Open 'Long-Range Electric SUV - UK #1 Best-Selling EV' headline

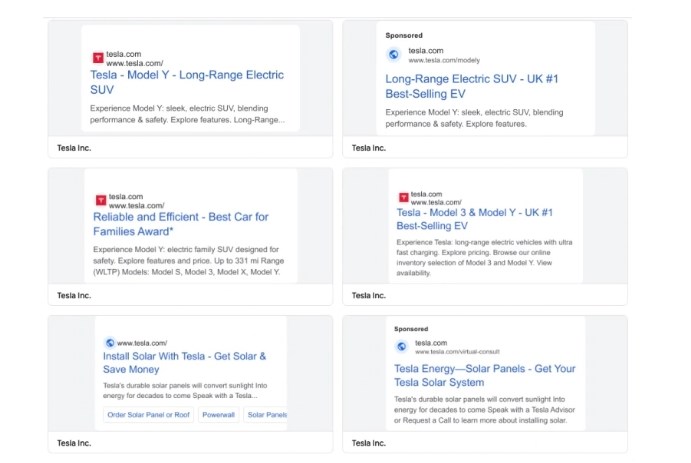[x=472, y=86]
